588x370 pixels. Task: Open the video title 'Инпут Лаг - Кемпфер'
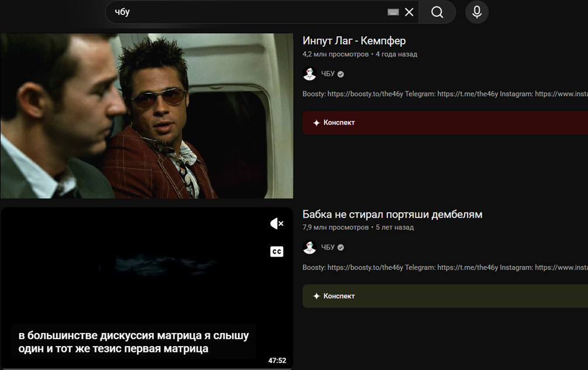[354, 40]
